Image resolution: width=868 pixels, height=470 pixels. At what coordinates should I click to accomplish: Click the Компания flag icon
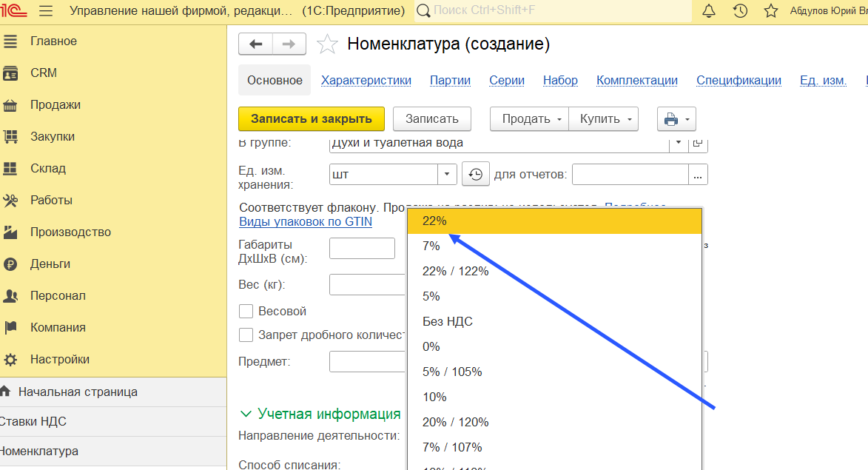pyautogui.click(x=10, y=328)
